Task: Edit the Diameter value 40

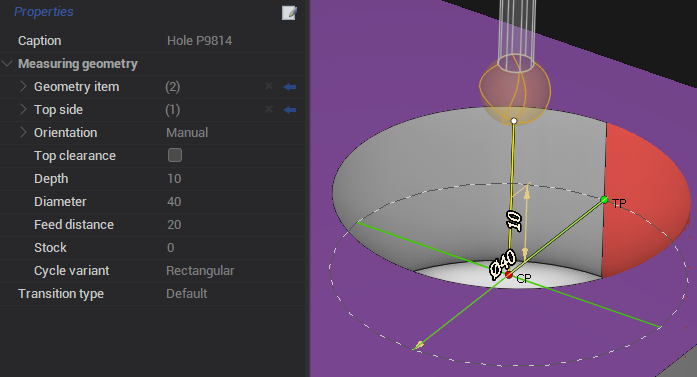Action: 174,202
